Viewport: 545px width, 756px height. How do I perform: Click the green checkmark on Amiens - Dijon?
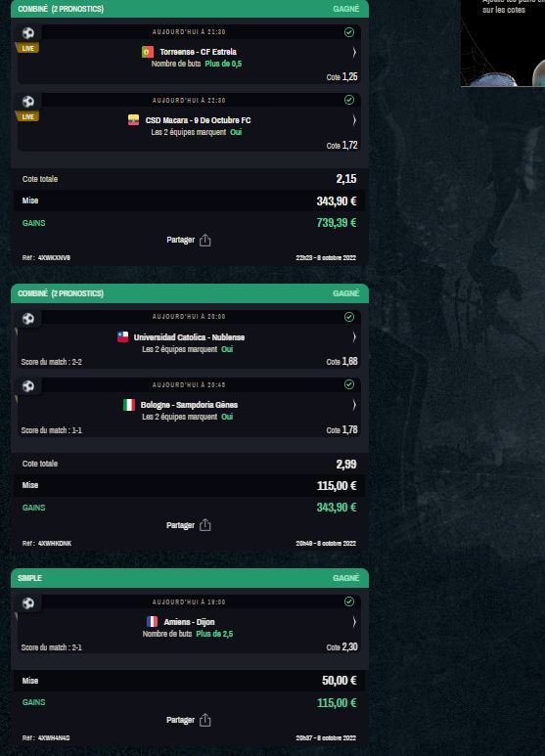[349, 601]
